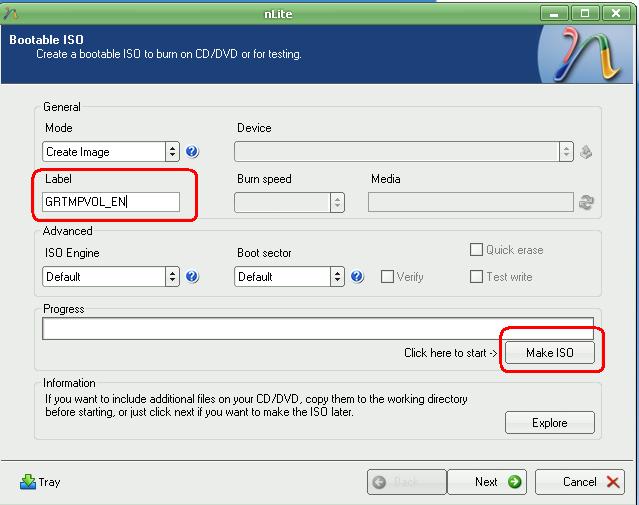Click the 'Click here to start ->' text
This screenshot has width=639, height=505.
click(451, 353)
